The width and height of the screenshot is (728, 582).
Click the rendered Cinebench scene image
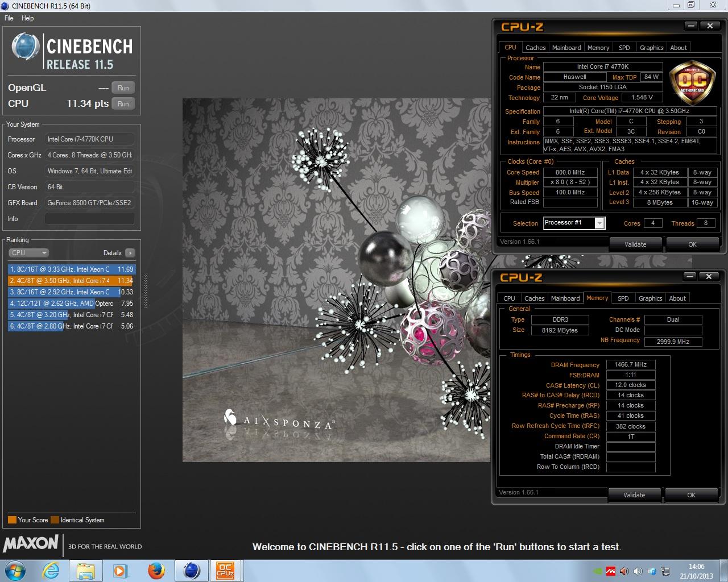336,280
